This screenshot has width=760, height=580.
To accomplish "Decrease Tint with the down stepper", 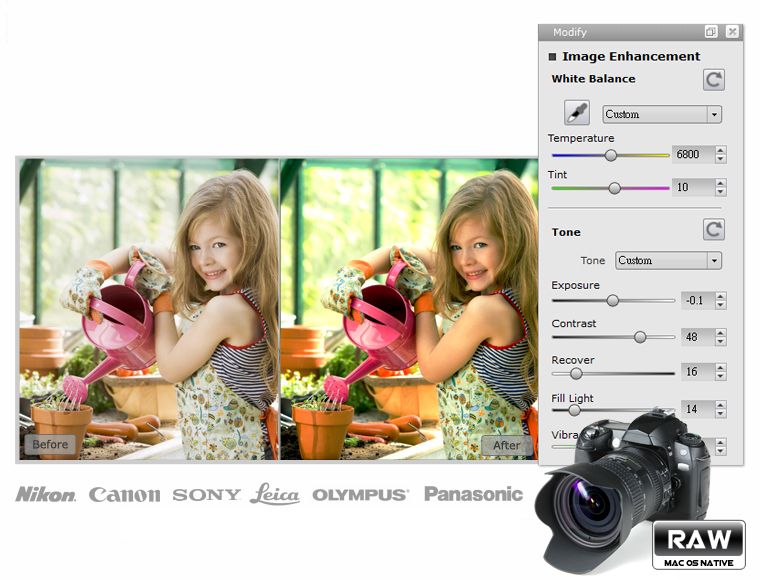I will [721, 191].
